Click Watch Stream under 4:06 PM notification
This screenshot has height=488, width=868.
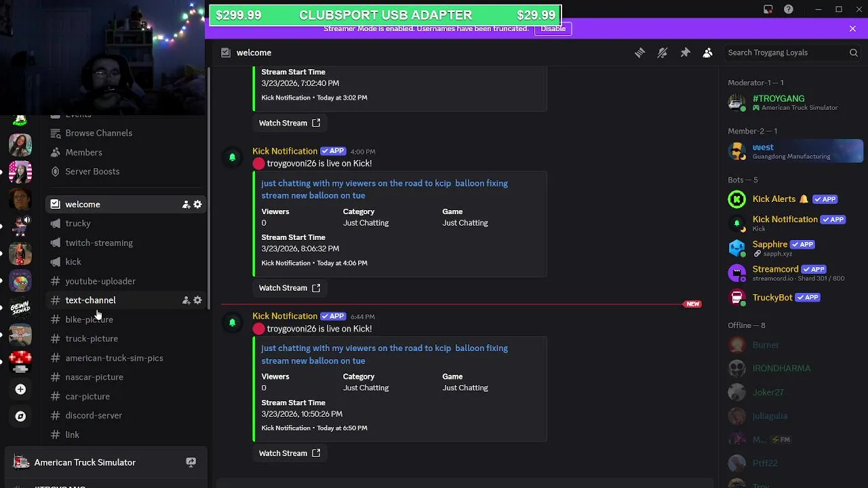(x=290, y=288)
